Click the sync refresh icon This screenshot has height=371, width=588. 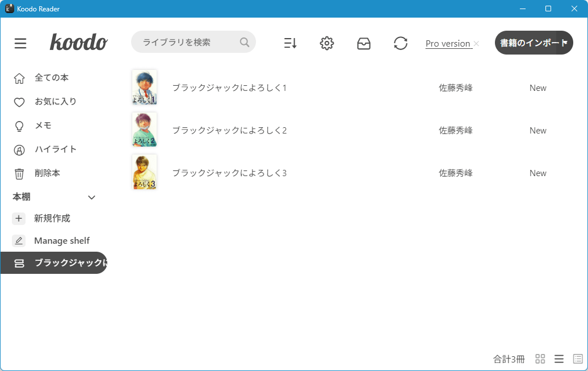click(401, 43)
